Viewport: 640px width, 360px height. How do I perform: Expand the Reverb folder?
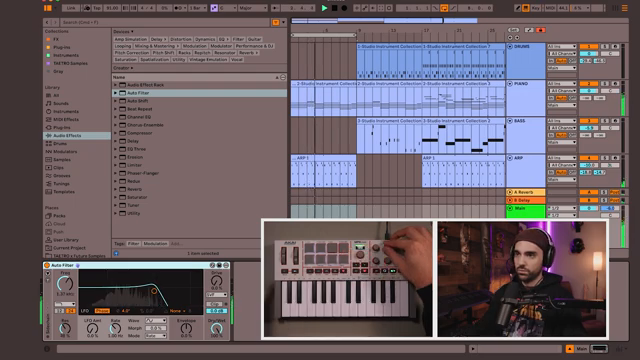(115, 189)
